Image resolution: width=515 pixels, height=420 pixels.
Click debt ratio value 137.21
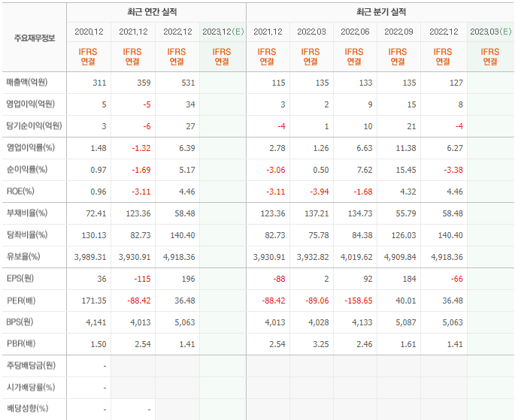coord(317,213)
